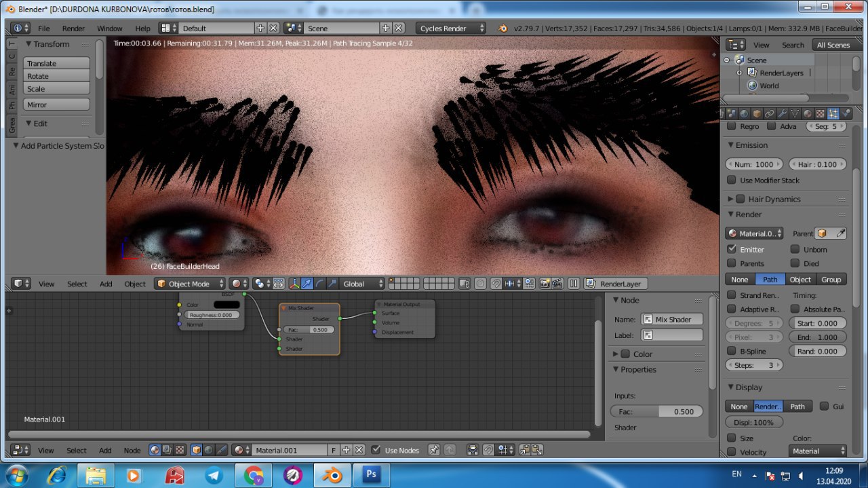Screen dimensions: 868x488
Task: Click the eyedropper next to Parent field
Action: click(x=841, y=233)
